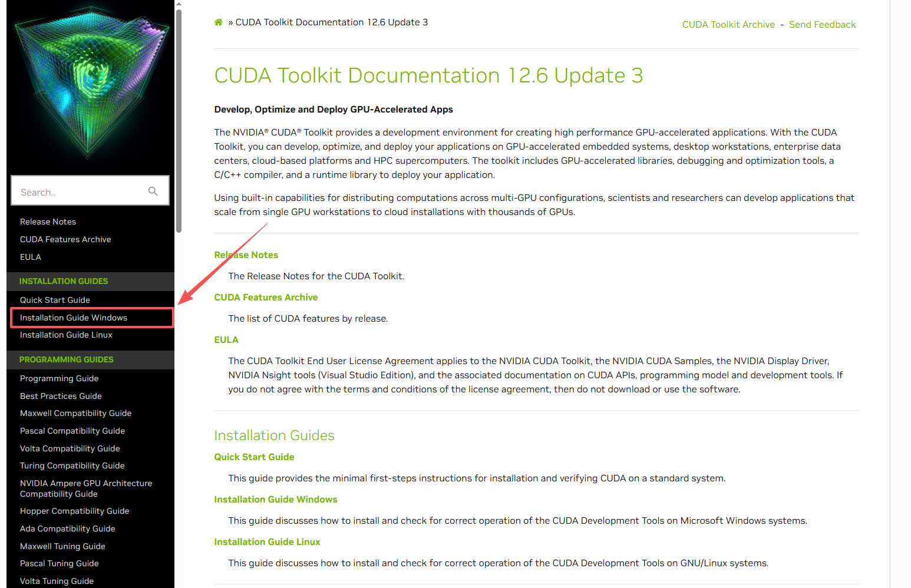911x588 pixels.
Task: Click the Release Notes heading link in content
Action: (x=246, y=255)
